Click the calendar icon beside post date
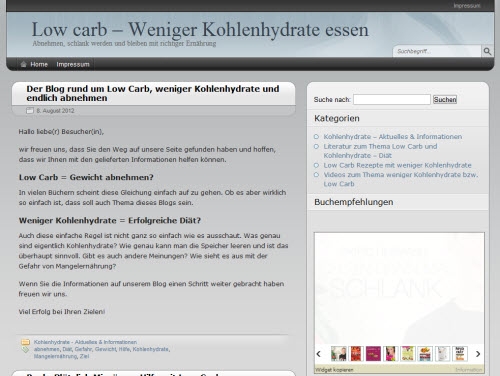This screenshot has height=376, width=500. coord(30,111)
